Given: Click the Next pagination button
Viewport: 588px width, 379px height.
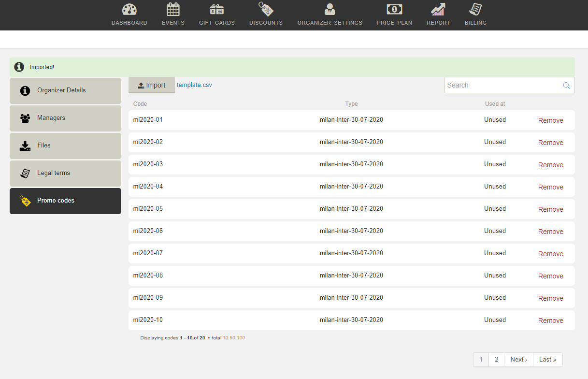Looking at the screenshot, I should [518, 360].
